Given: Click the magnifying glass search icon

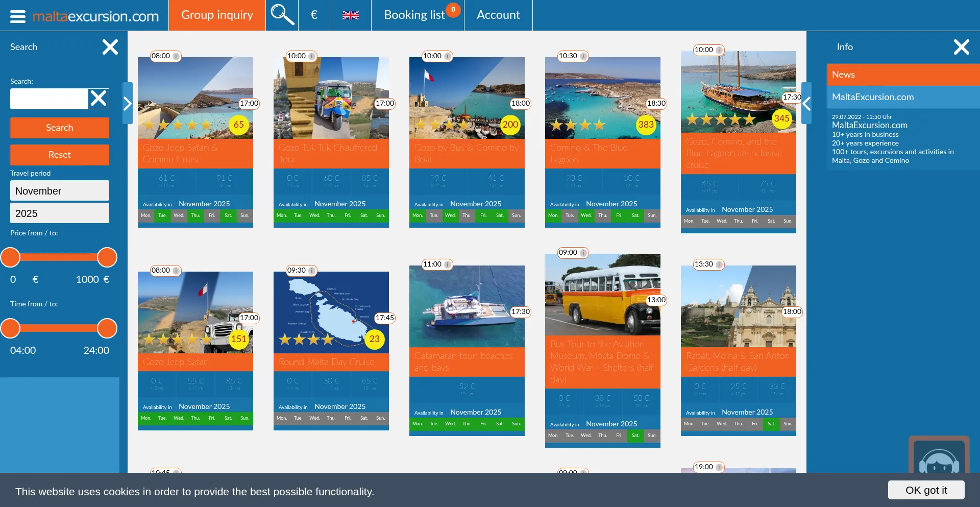Looking at the screenshot, I should point(282,15).
